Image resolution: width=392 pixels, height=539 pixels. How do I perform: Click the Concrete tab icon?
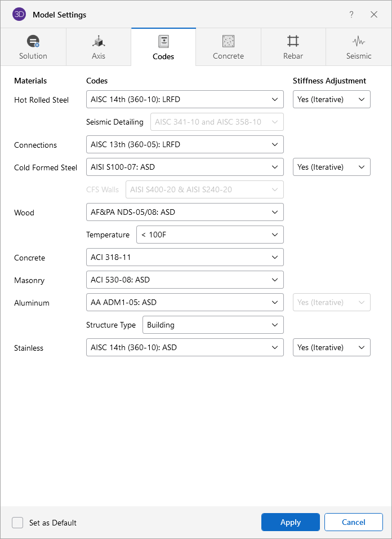pyautogui.click(x=228, y=41)
